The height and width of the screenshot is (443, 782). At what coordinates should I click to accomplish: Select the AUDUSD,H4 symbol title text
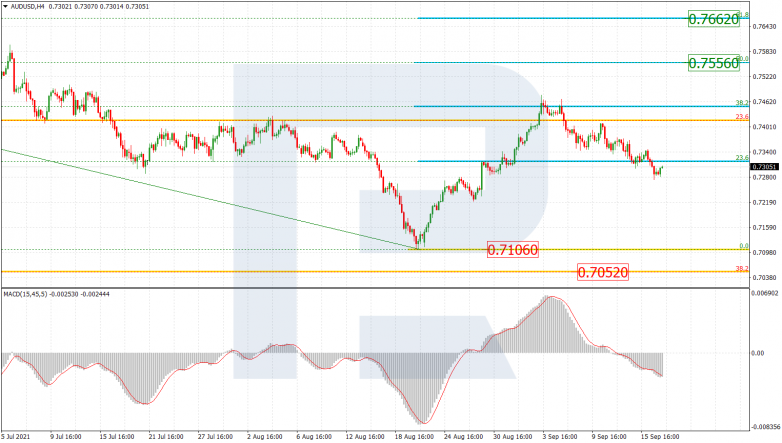[27, 7]
